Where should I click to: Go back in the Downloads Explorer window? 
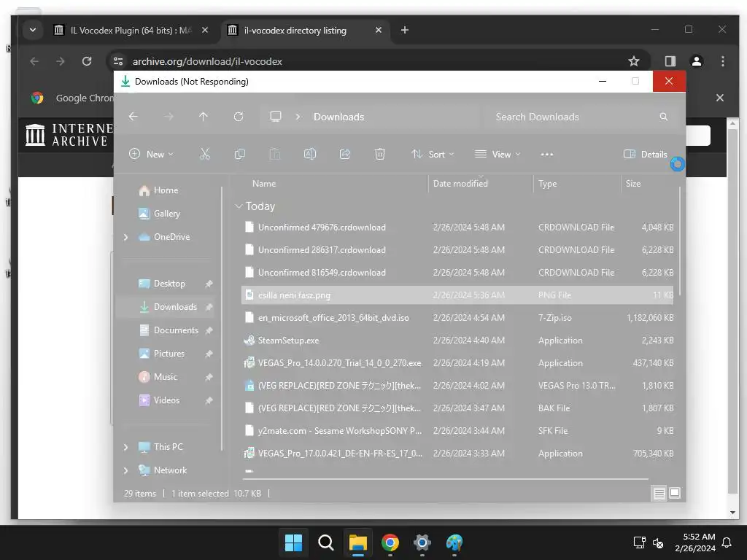[133, 117]
